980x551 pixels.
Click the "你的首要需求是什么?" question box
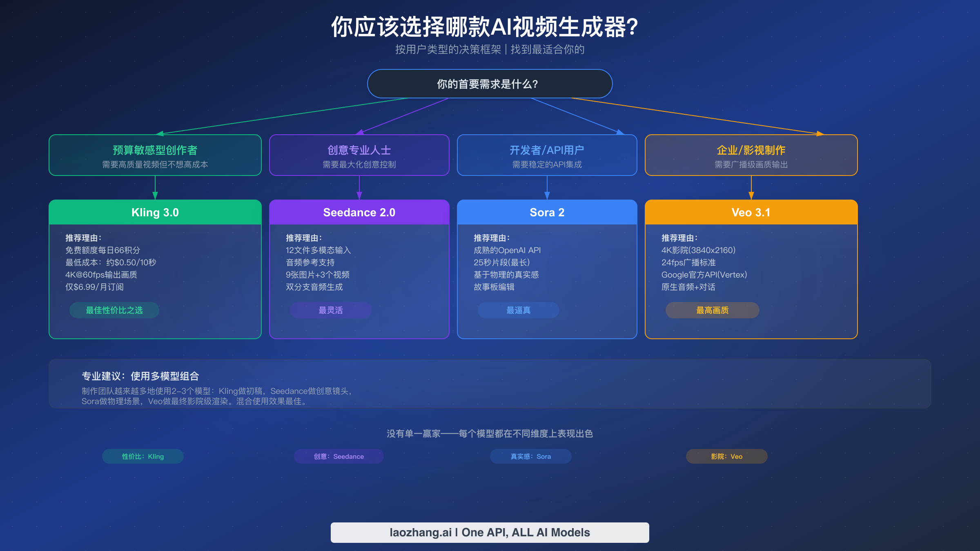pyautogui.click(x=489, y=84)
